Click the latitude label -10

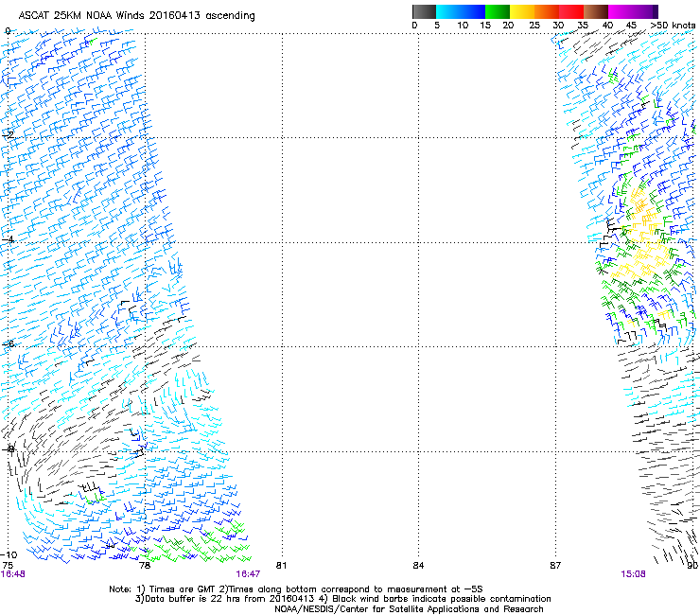click(x=9, y=555)
